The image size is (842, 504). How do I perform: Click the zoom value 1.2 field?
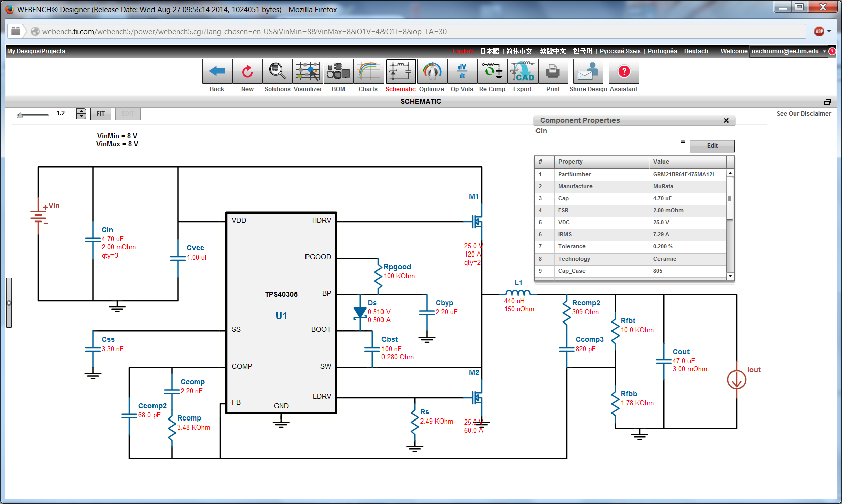tap(61, 114)
